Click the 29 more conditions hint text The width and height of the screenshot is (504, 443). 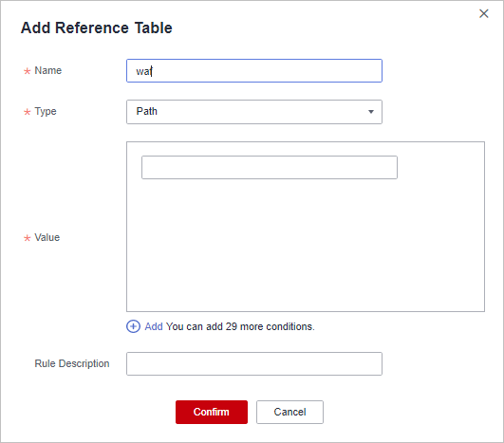pyautogui.click(x=240, y=326)
